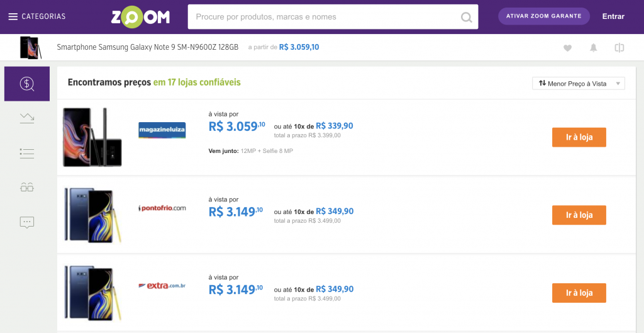Viewport: 644px width, 333px height.
Task: Click the product title Smartphone Samsung Galaxy Note 9
Action: coord(147,47)
